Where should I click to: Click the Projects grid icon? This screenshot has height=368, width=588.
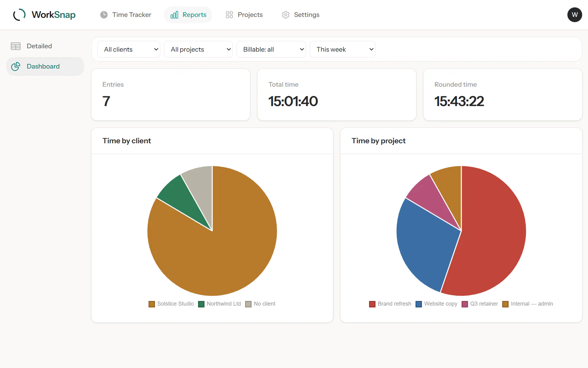click(x=229, y=15)
